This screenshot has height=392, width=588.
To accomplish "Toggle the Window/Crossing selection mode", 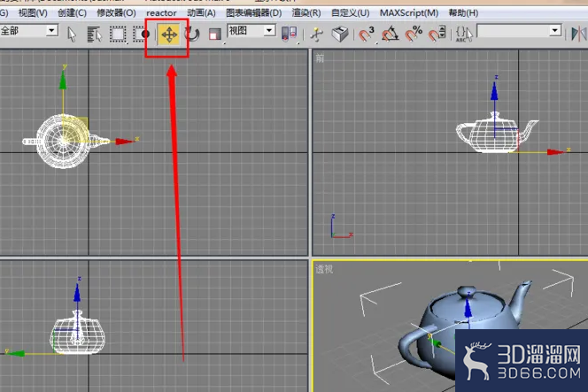I will (141, 35).
